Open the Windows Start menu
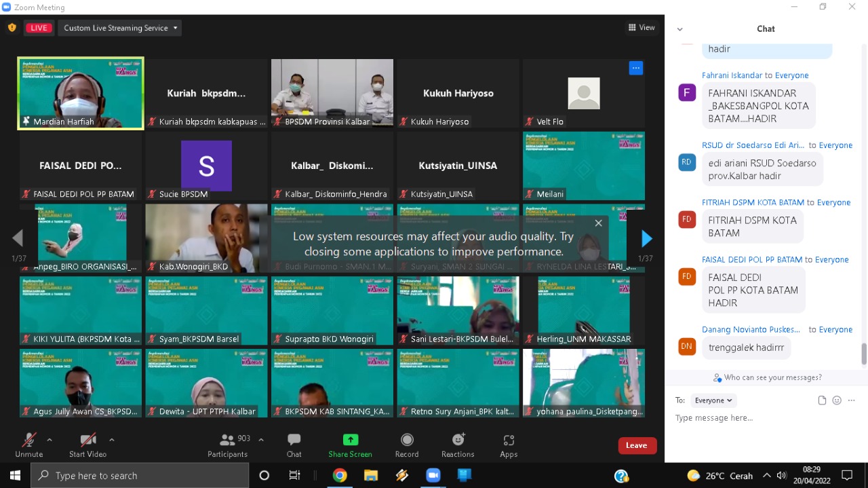The height and width of the screenshot is (488, 868). (15, 475)
